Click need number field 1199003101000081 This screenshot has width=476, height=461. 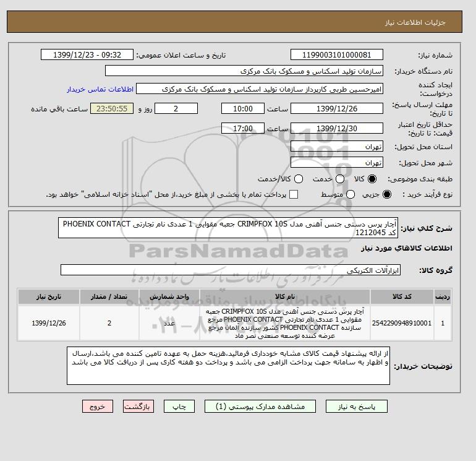point(337,54)
